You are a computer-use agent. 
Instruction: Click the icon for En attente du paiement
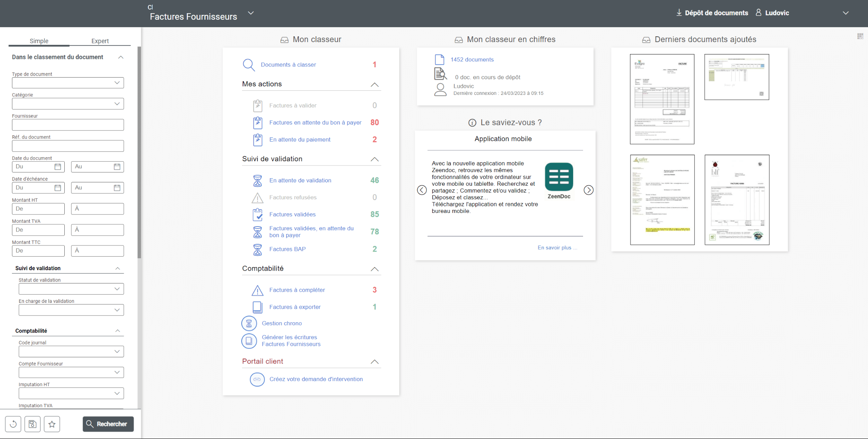click(x=258, y=139)
